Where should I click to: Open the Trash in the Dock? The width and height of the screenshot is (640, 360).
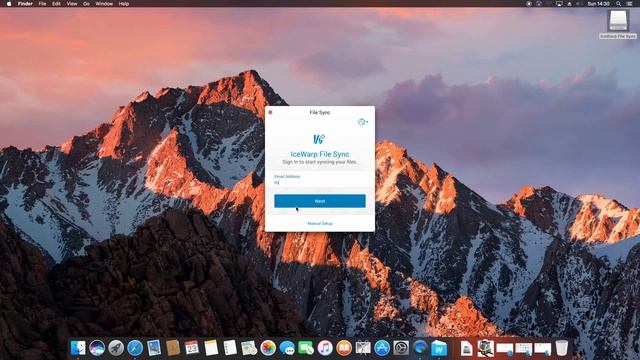(x=562, y=348)
